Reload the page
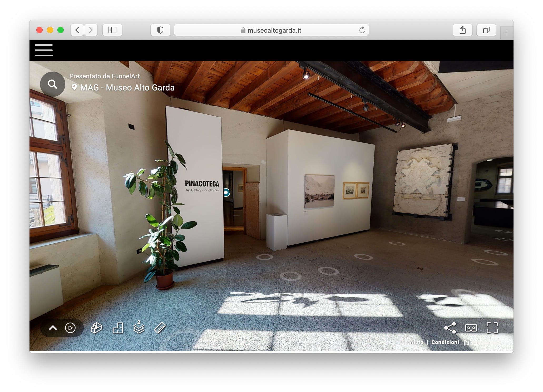 click(x=362, y=30)
